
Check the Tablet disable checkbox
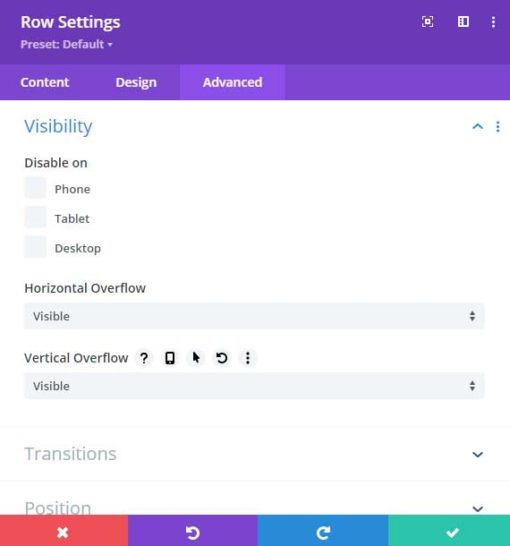pos(35,217)
